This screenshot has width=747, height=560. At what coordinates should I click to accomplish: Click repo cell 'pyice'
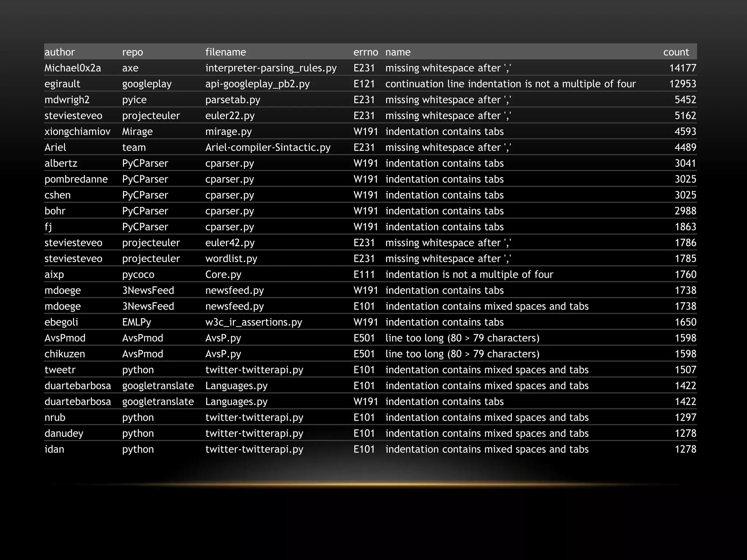(x=134, y=100)
